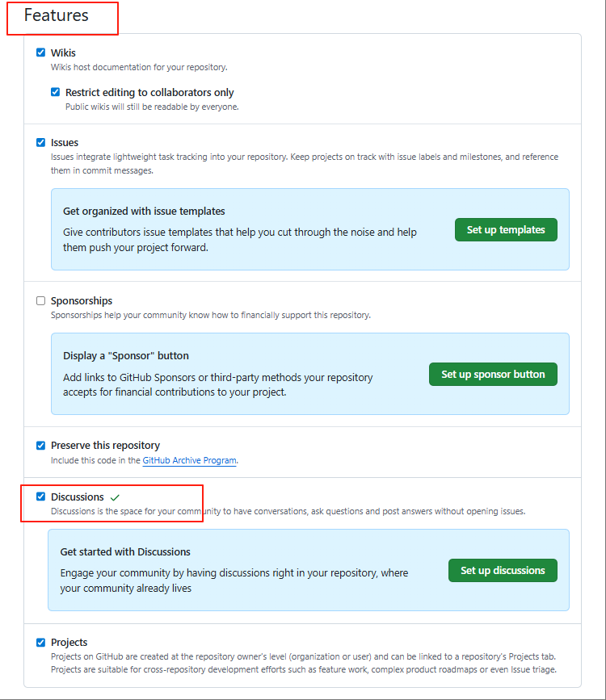Viewport: 606px width, 700px height.
Task: Select the Sponsorships label text
Action: (x=82, y=300)
